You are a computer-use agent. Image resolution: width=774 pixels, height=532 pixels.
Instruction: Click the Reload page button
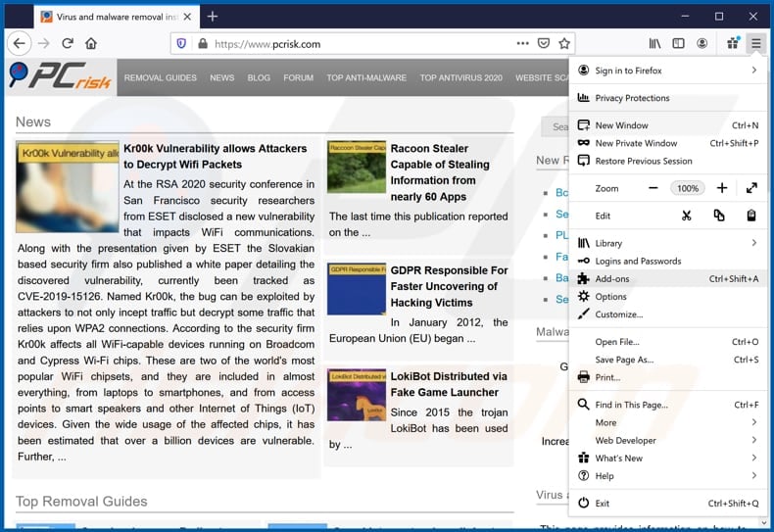click(x=68, y=43)
